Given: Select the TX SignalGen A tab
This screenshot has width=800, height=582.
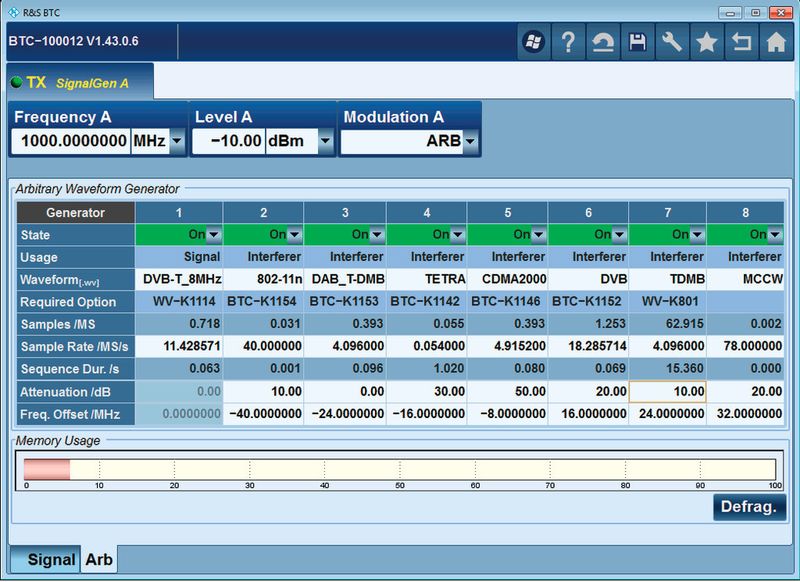Looking at the screenshot, I should tap(80, 82).
